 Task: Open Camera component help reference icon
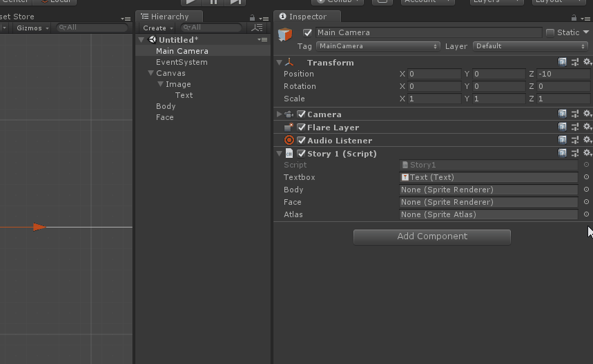point(563,114)
